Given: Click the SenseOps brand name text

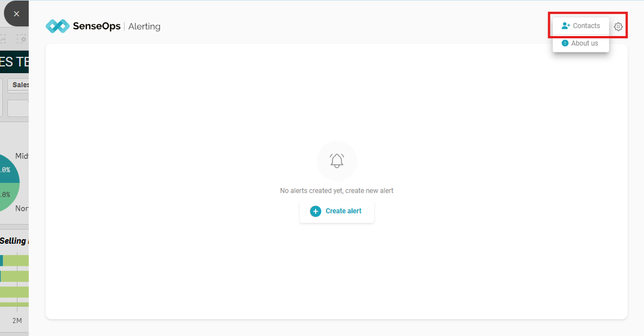Looking at the screenshot, I should click(96, 26).
